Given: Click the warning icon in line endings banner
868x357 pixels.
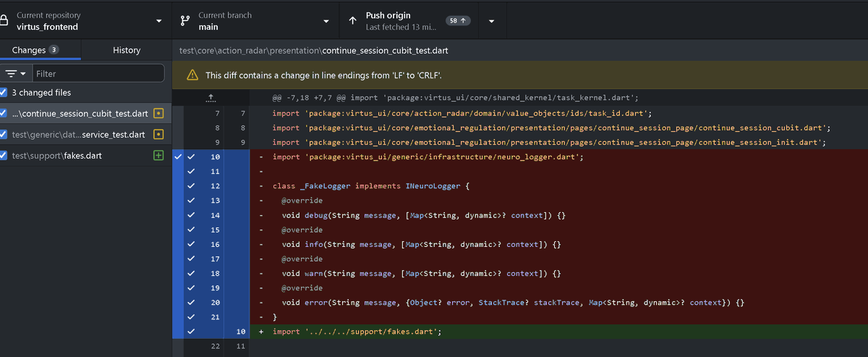Looking at the screenshot, I should (192, 75).
